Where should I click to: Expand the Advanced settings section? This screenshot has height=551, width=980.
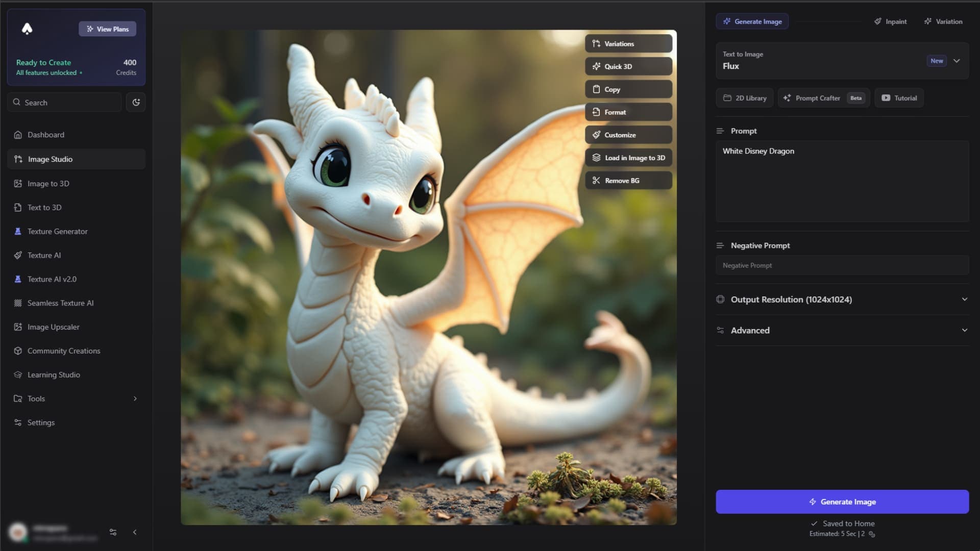(965, 330)
